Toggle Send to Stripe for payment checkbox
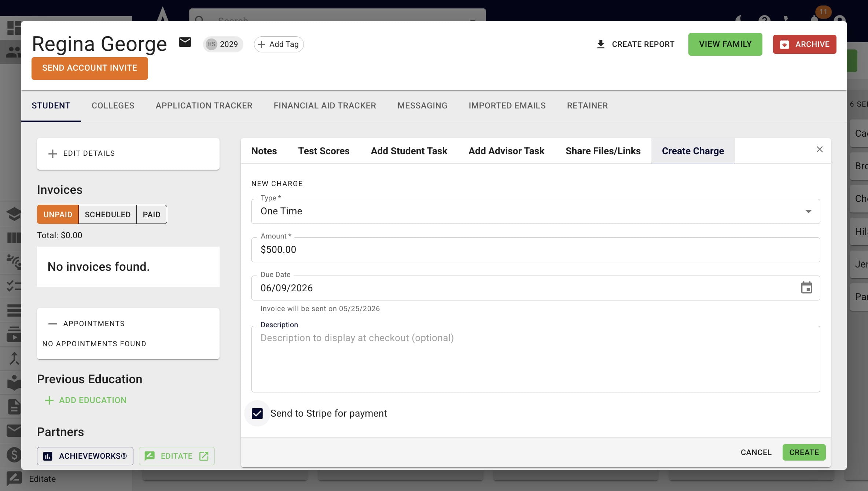Viewport: 868px width, 491px height. point(257,414)
